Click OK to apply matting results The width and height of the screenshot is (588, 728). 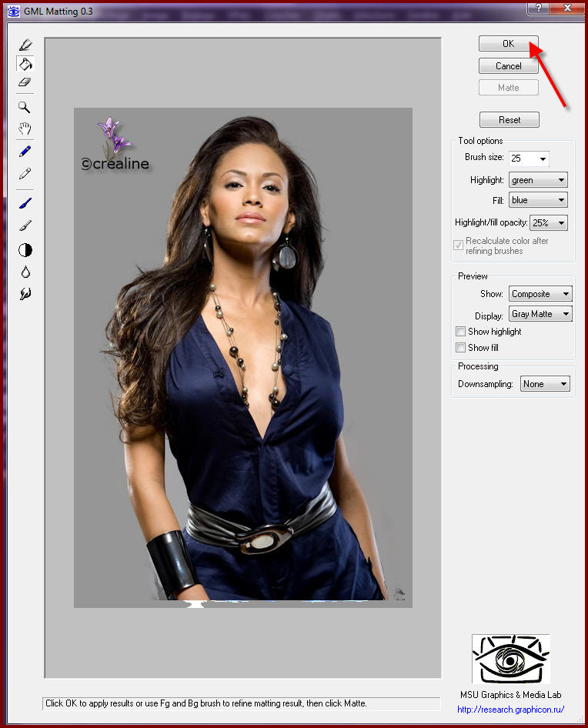[x=508, y=44]
